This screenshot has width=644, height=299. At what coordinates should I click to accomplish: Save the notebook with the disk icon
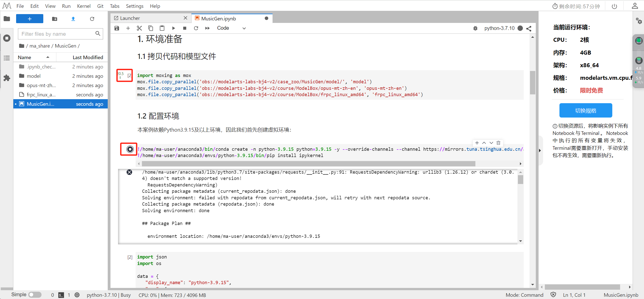pyautogui.click(x=117, y=28)
